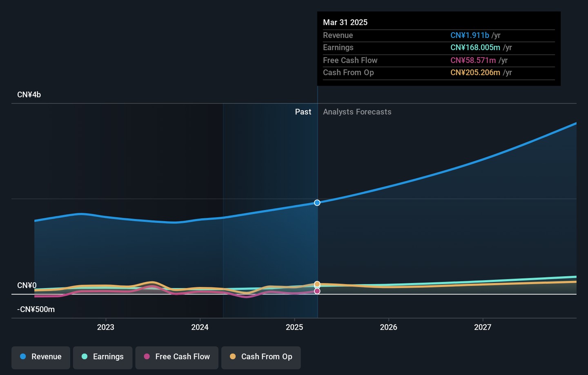
Task: Click the CN¥205.206m cash from op value
Action: pos(475,73)
